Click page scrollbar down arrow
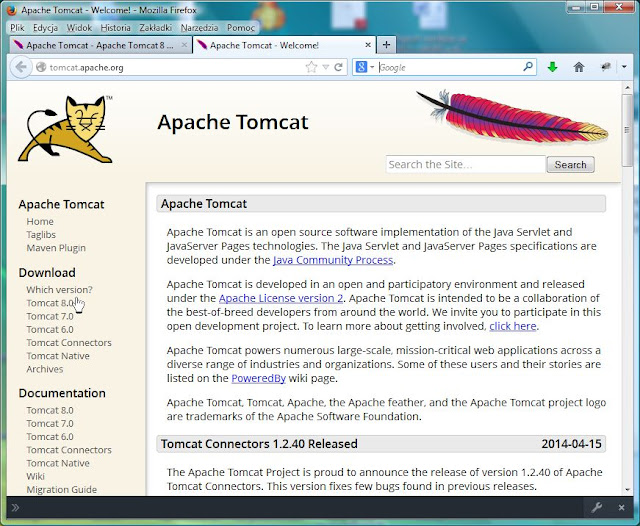 coord(627,490)
